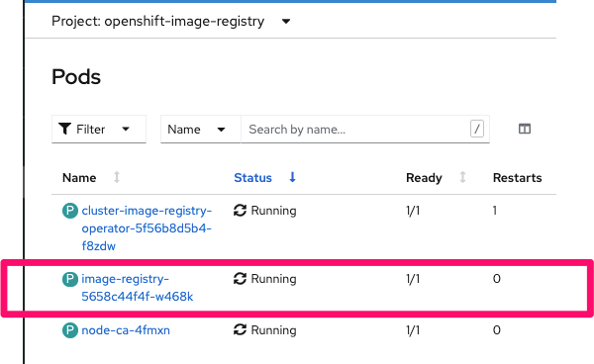
Task: Sort pods by Name column header
Action: pos(79,177)
